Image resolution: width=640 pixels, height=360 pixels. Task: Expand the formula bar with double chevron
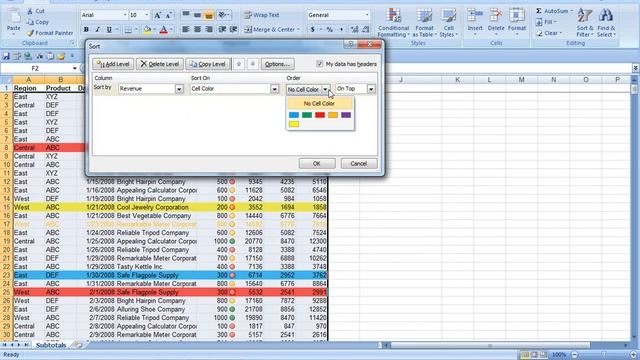tap(636, 68)
